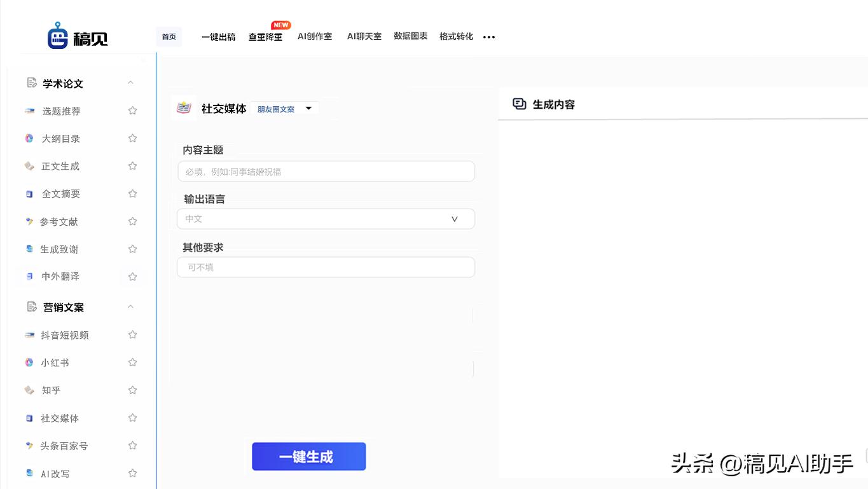Click the 内容主题 input field
Screen dimensions: 868x489
click(x=326, y=171)
